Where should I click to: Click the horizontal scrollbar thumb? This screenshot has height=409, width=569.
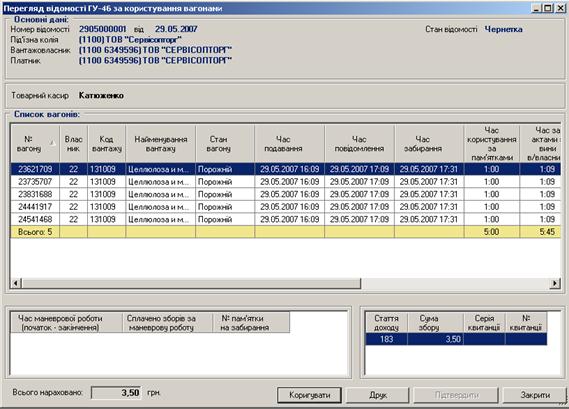pos(191,283)
